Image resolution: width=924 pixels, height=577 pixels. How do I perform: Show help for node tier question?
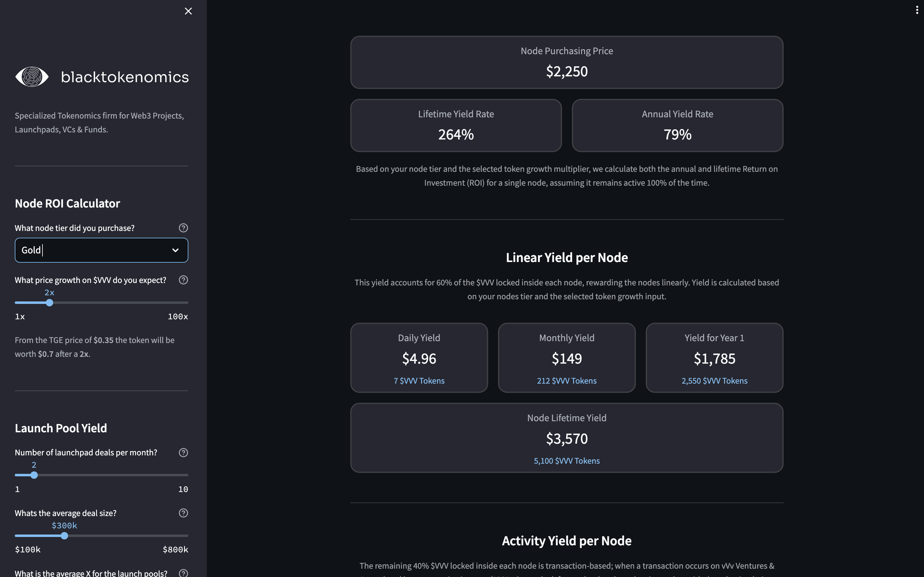coord(183,228)
